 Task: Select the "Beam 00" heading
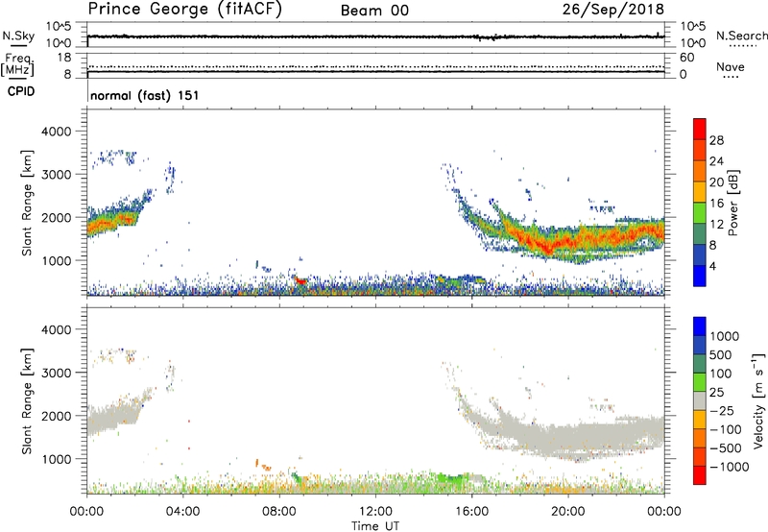374,11
